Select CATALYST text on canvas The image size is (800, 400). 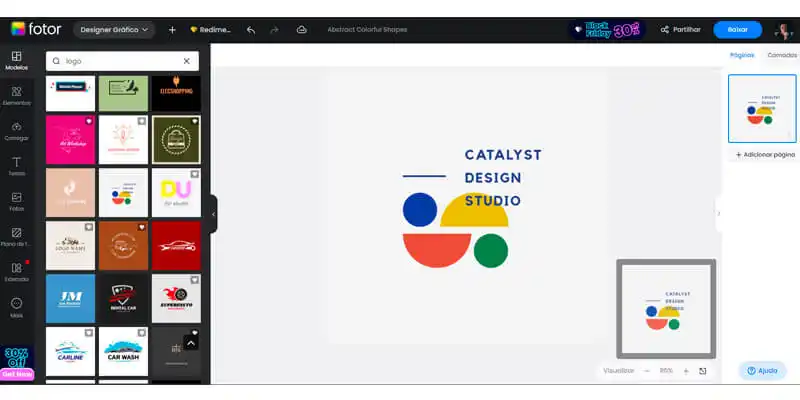[x=503, y=155]
